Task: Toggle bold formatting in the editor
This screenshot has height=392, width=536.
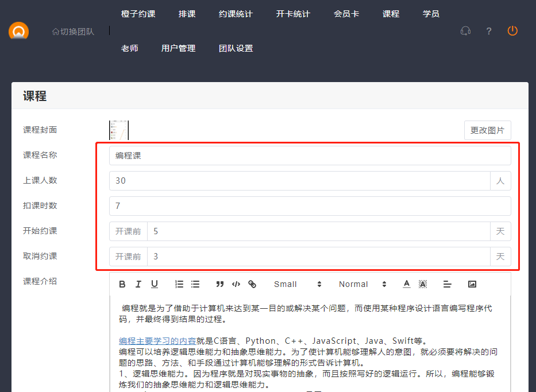Action: [x=122, y=284]
